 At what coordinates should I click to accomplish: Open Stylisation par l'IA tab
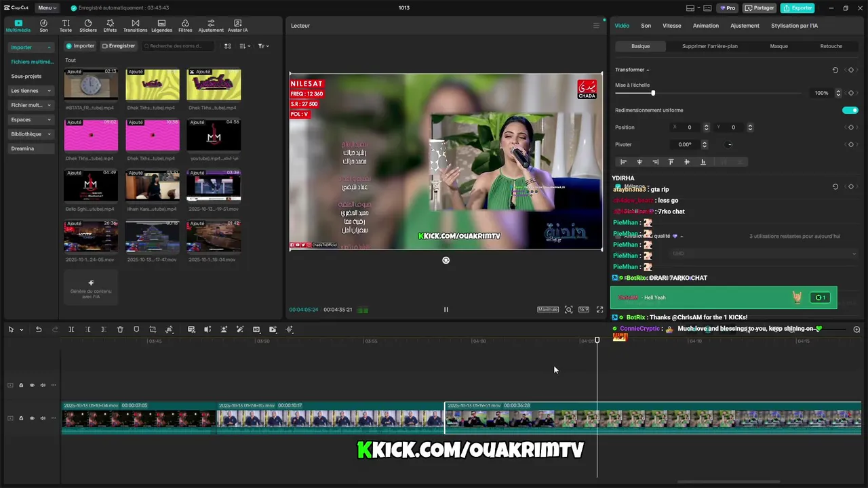(x=794, y=26)
